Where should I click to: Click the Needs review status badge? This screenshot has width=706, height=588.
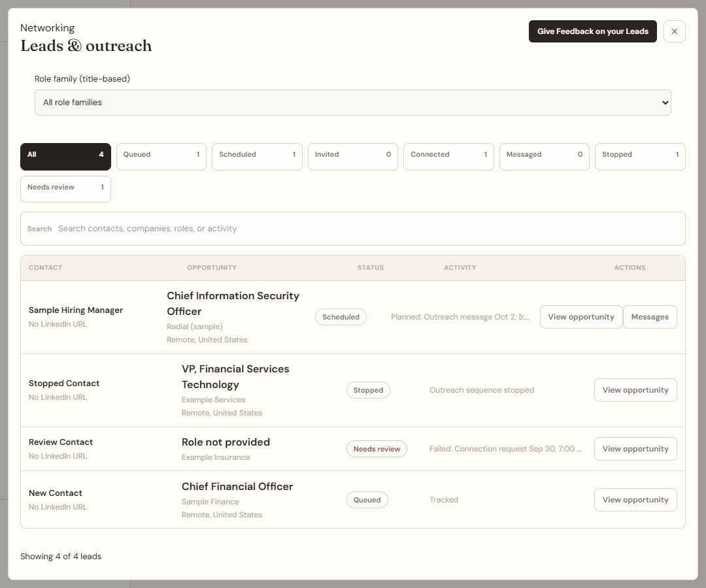point(377,449)
